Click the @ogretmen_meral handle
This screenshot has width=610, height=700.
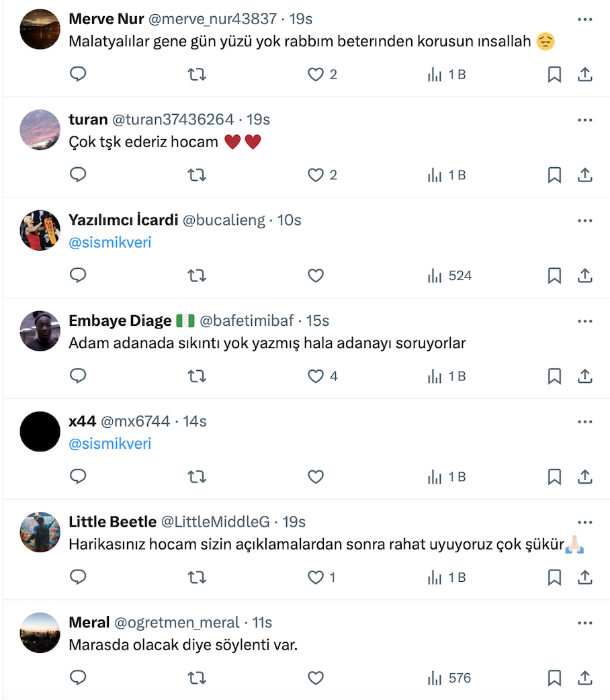coord(177,623)
